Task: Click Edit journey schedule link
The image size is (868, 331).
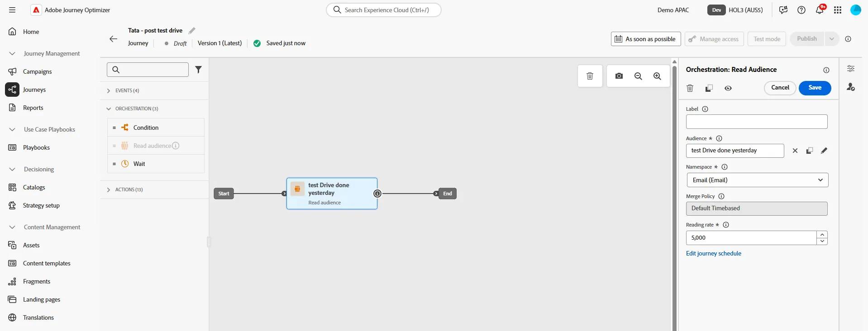Action: pyautogui.click(x=713, y=254)
